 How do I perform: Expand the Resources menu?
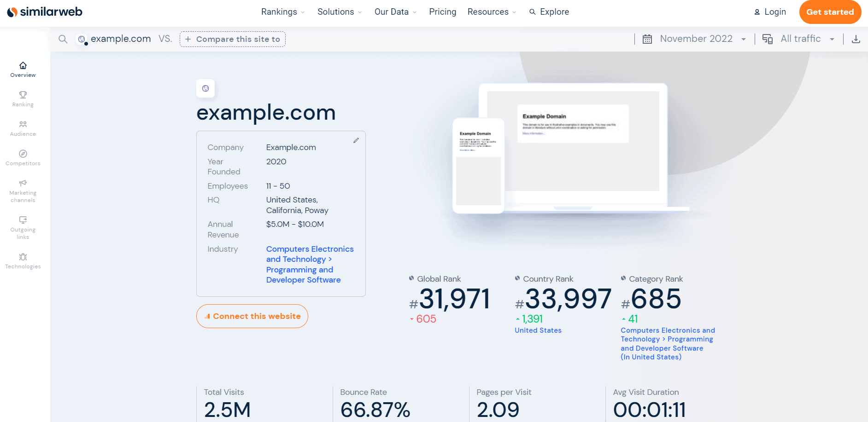(x=492, y=12)
